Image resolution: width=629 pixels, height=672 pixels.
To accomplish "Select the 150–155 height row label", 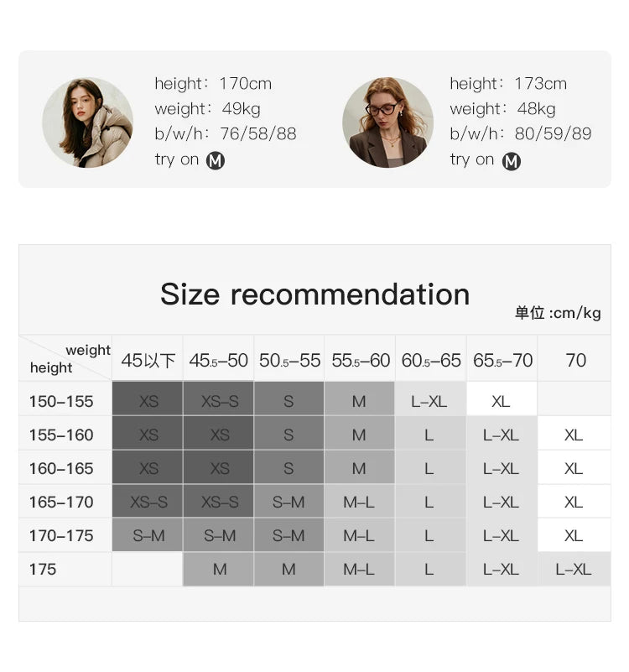I will [x=61, y=401].
